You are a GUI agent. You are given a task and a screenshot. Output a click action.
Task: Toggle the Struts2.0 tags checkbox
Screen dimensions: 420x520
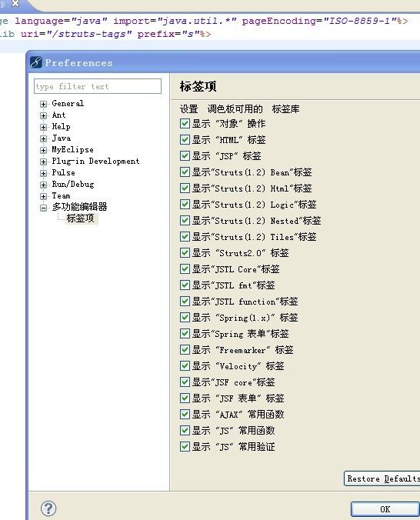coord(185,253)
